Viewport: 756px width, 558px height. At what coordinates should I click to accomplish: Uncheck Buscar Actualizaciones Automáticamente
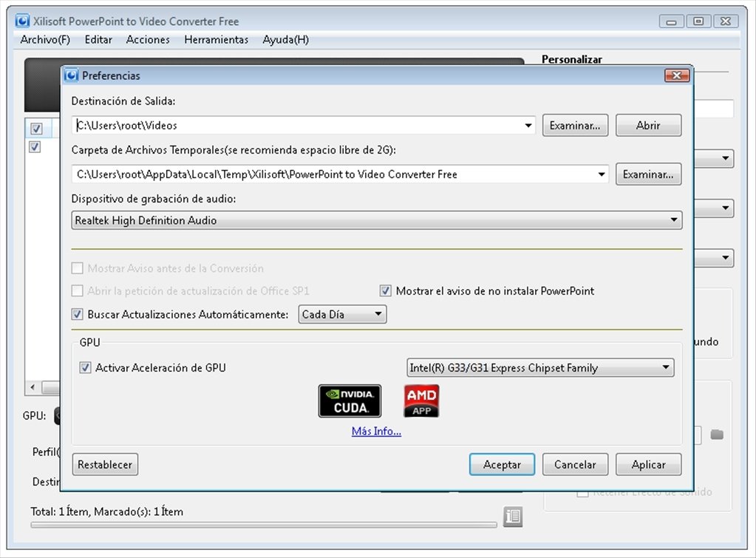tap(77, 314)
